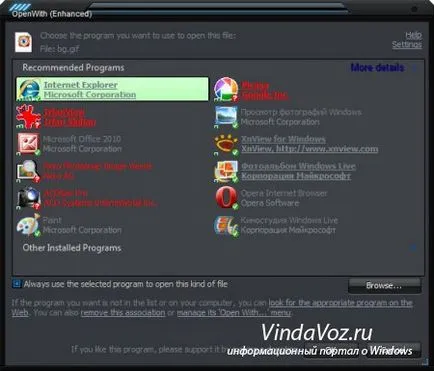Image resolution: width=434 pixels, height=371 pixels.
Task: Toggle 'Always use the selected program' checkbox
Action: 16,284
